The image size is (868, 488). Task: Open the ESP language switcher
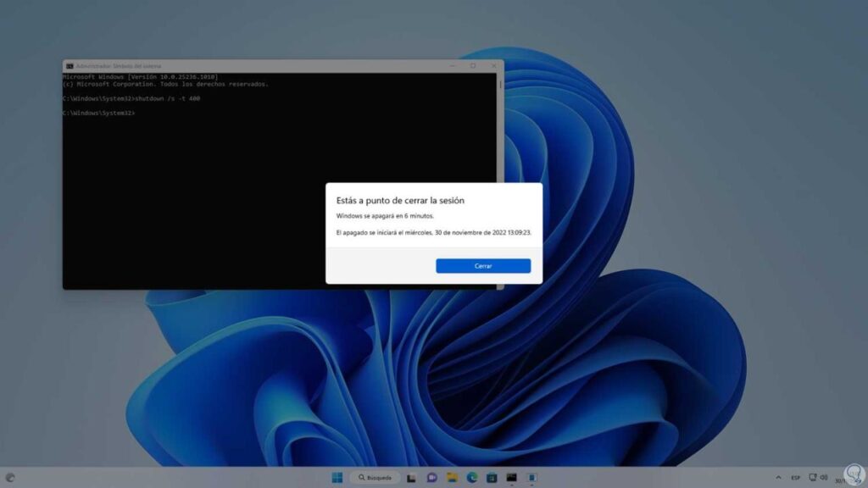[796, 477]
